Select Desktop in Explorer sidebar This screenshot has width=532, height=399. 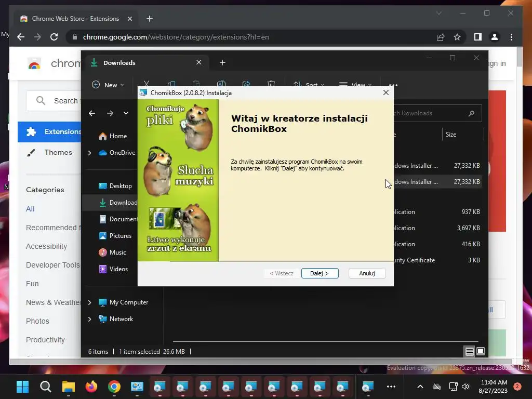pyautogui.click(x=115, y=186)
